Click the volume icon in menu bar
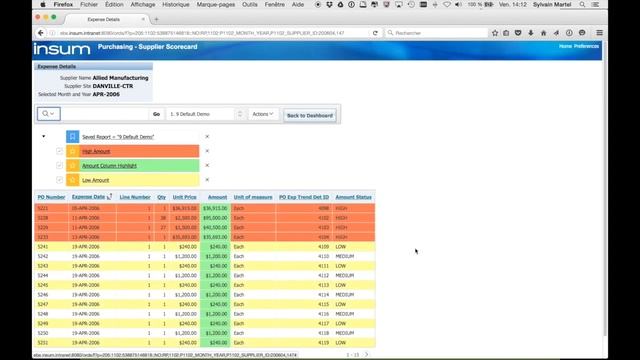Screen dimensions: 640x360 [458, 4]
